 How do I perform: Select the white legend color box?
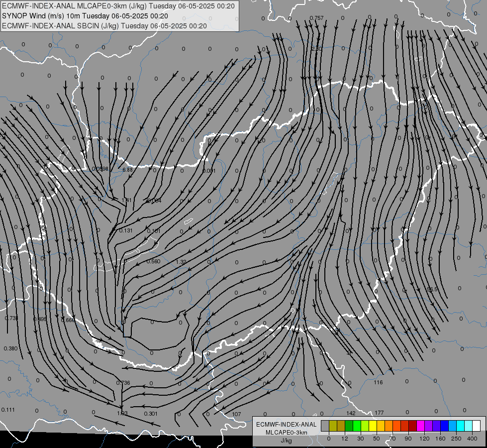click(x=476, y=426)
